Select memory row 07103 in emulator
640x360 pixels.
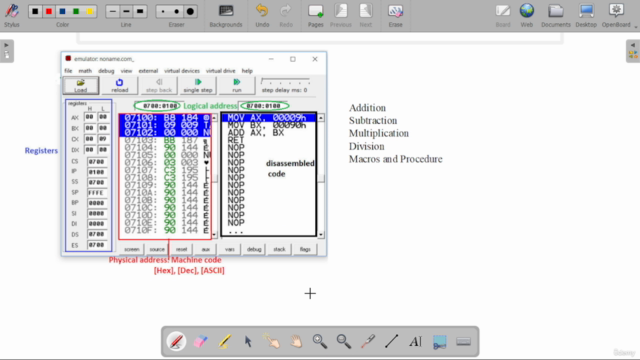click(165, 140)
